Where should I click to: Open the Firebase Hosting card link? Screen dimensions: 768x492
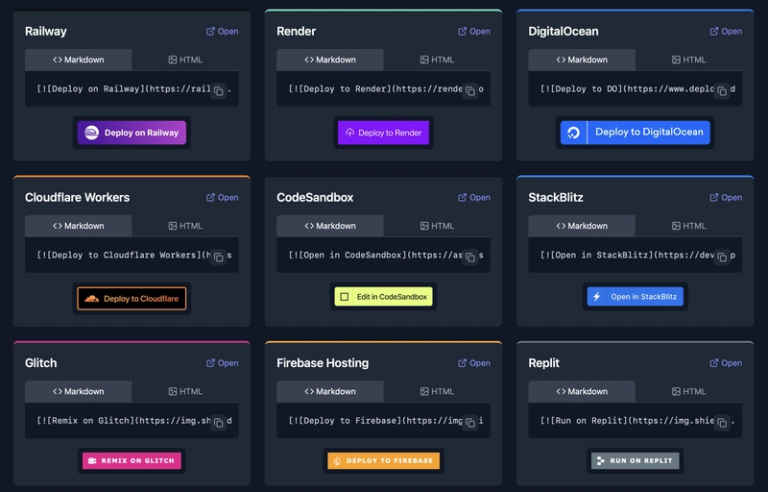point(474,363)
